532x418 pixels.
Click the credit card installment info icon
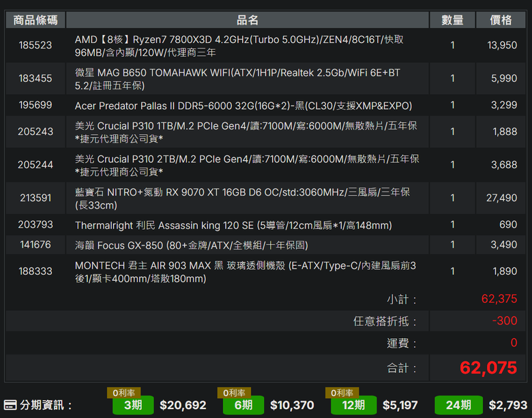point(10,405)
